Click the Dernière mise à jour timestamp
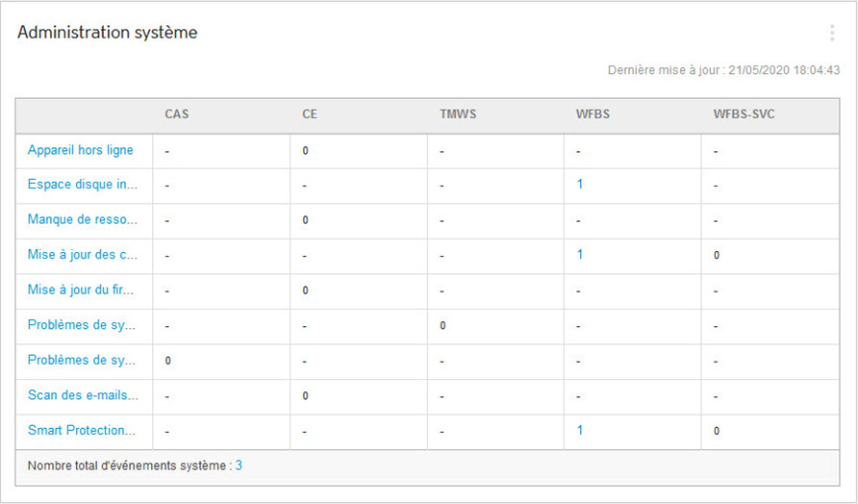858x504 pixels. 723,70
